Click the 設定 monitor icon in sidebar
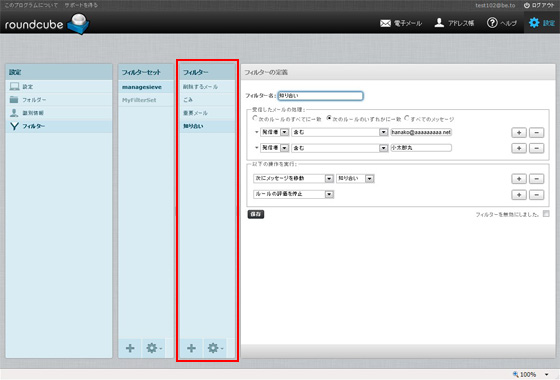The width and height of the screenshot is (560, 380). pos(14,86)
